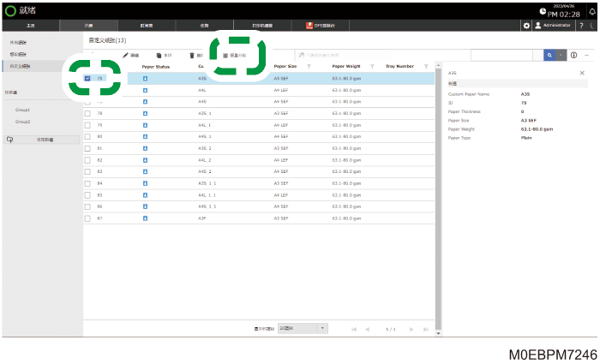Select the checkbox for row 87
The image size is (600, 364).
(x=87, y=218)
